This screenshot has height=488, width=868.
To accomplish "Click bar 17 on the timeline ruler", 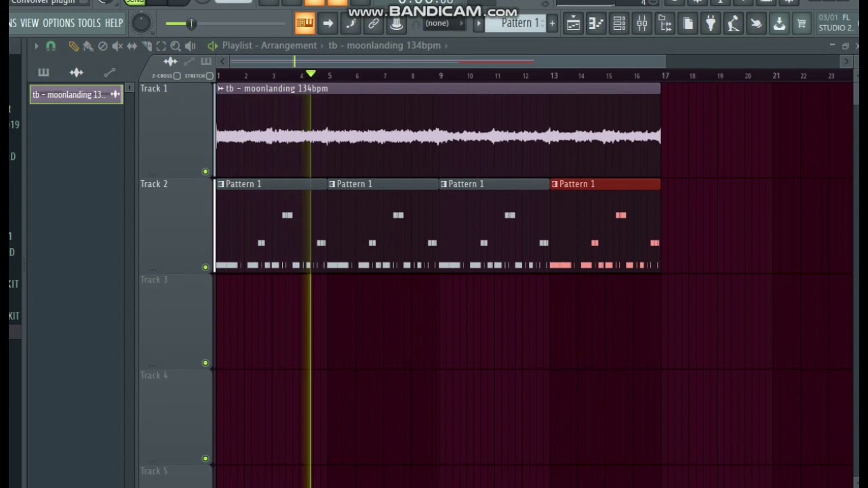I will click(665, 76).
